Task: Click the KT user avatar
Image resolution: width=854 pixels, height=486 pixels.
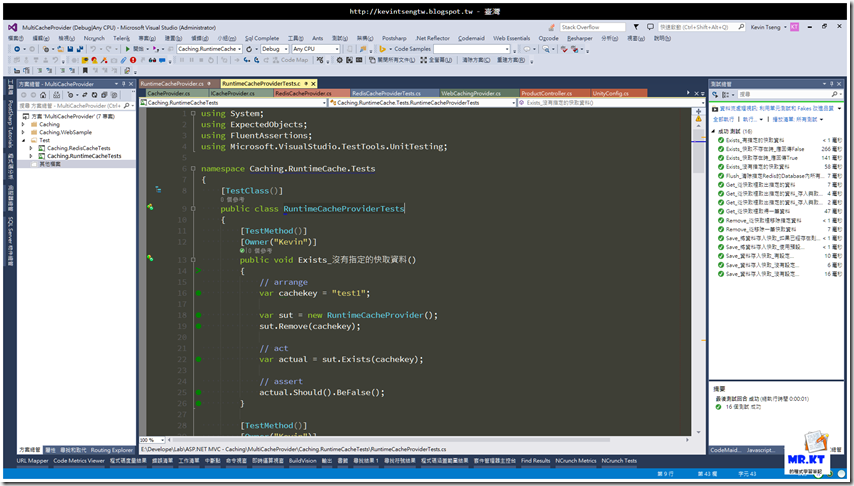Action: [795, 27]
